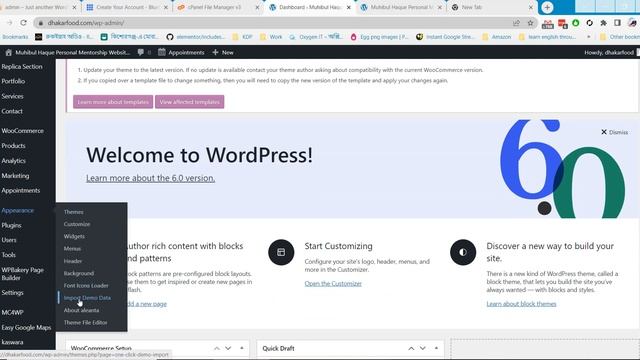Open the Work bookmarks folder
The width and height of the screenshot is (640, 360).
tap(271, 37)
